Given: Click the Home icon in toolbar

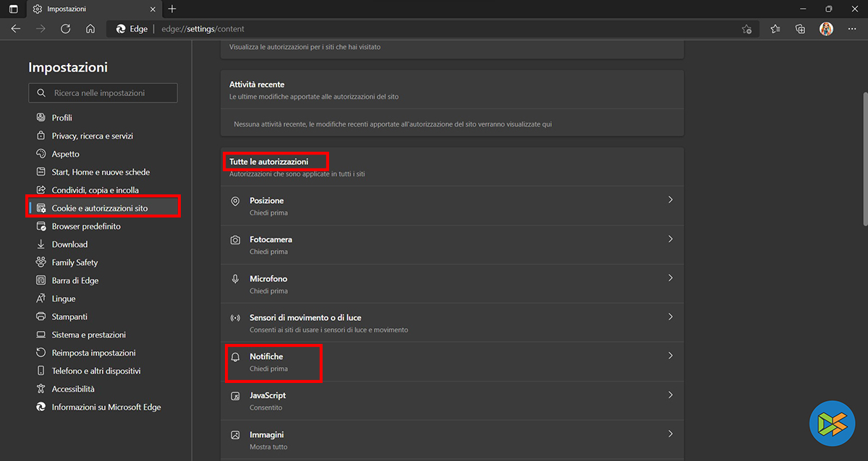Looking at the screenshot, I should 90,29.
